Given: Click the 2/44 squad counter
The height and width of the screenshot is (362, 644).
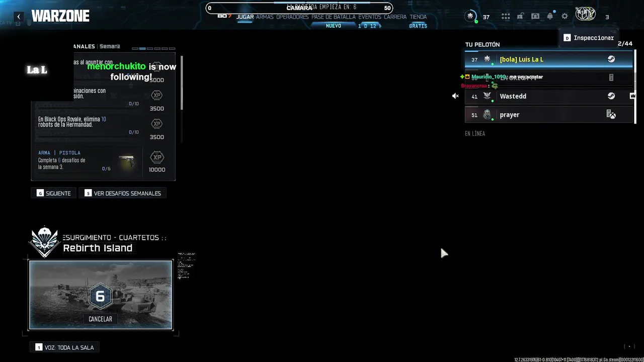Looking at the screenshot, I should click(625, 44).
